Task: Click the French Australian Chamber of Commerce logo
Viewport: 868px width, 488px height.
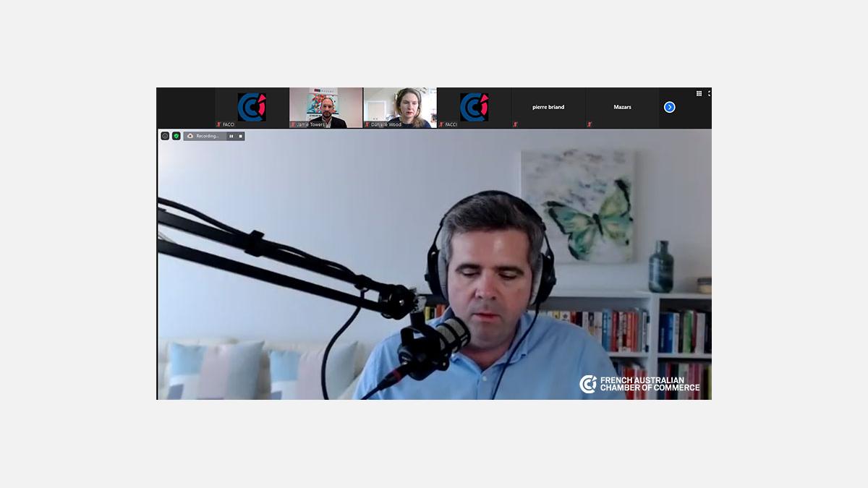Action: tap(639, 384)
